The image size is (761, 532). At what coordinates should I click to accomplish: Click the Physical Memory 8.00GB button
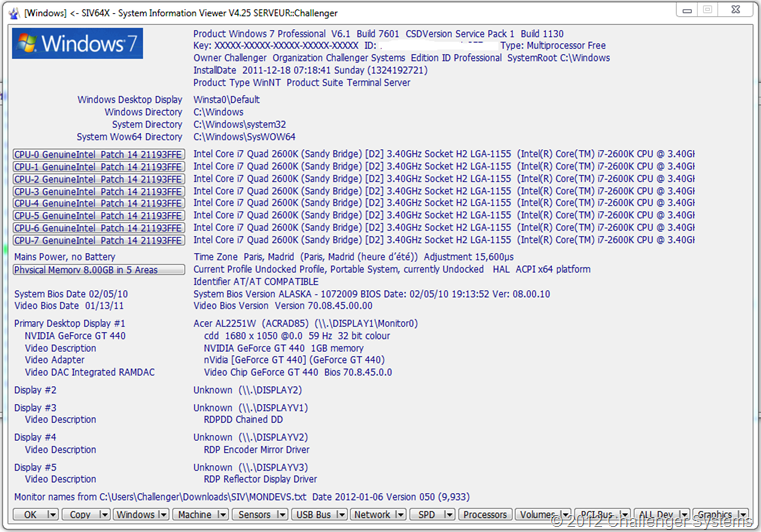99,270
